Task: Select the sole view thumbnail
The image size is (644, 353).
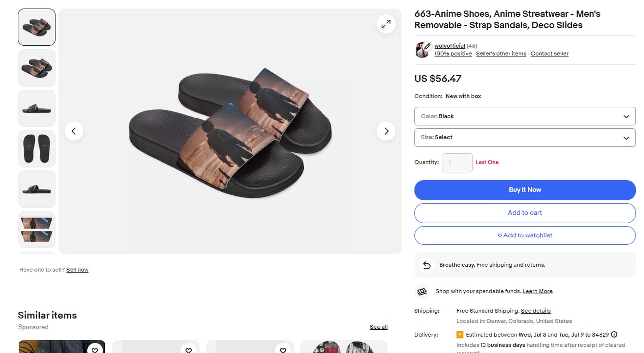Action: click(37, 148)
